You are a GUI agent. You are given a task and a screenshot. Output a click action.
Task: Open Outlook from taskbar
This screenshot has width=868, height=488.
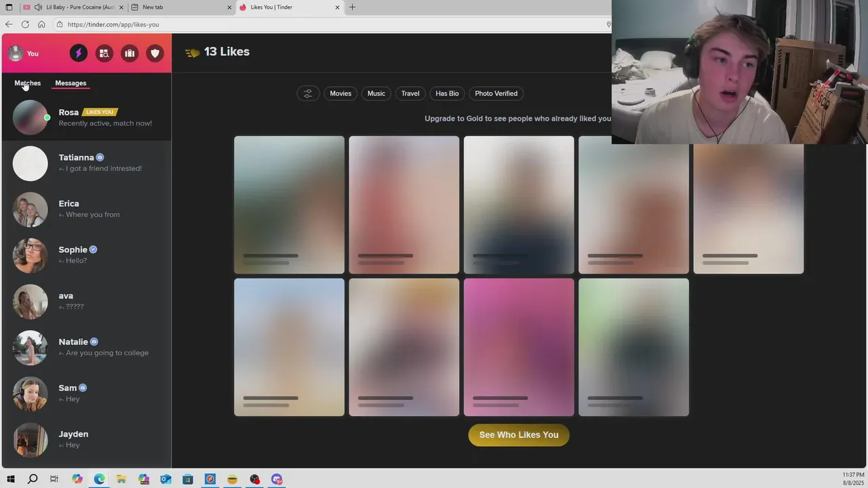166,479
